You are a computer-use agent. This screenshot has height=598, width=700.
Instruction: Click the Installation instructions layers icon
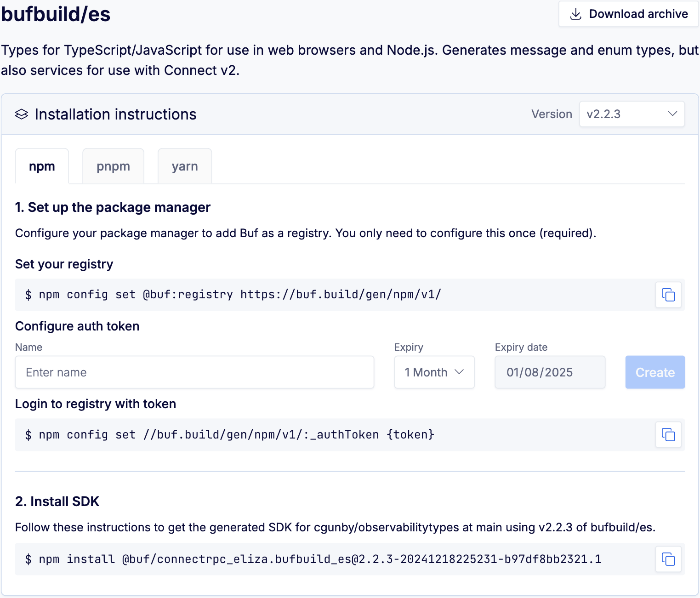point(22,114)
